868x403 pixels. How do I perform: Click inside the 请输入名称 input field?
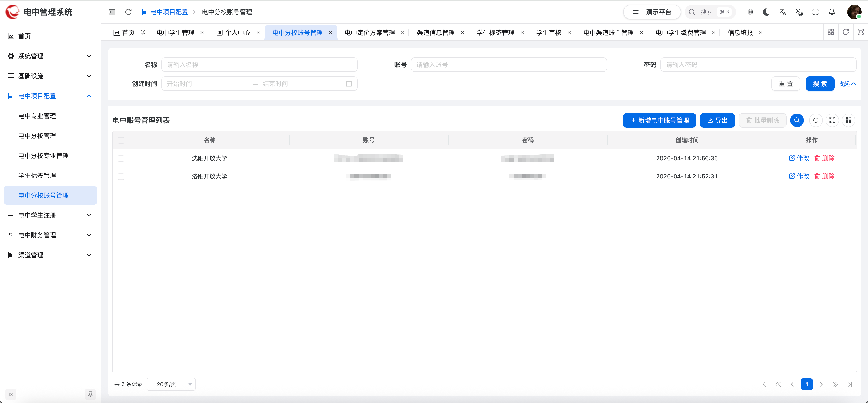(259, 64)
